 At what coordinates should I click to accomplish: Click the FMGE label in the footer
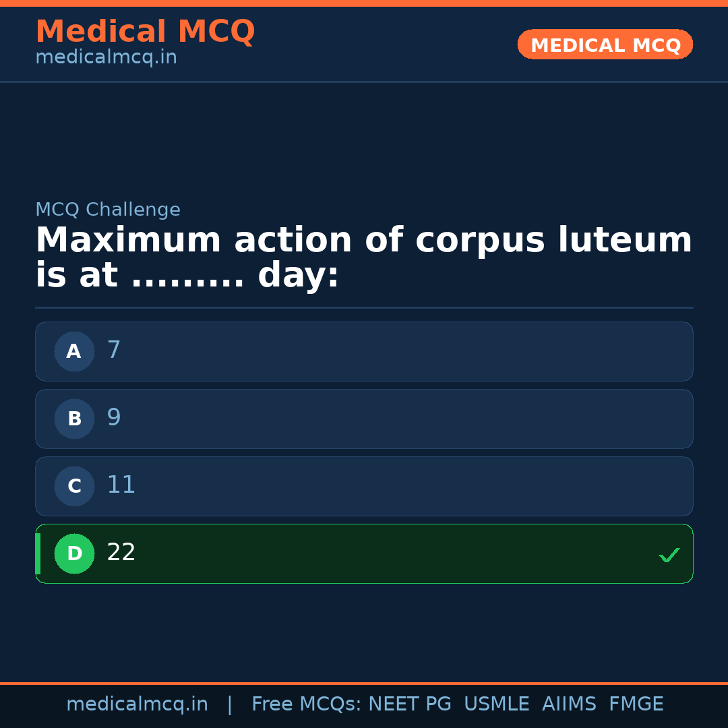click(x=636, y=703)
